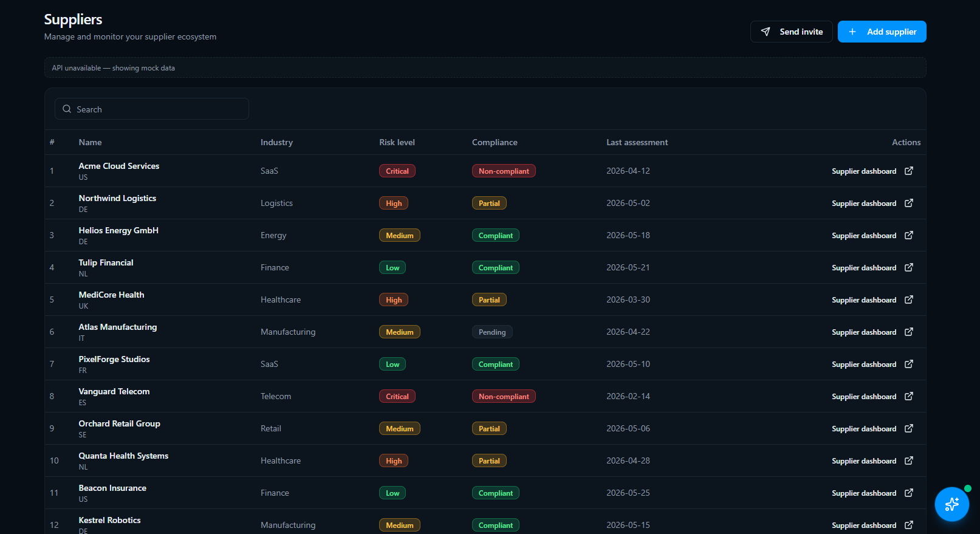Click Critical risk badge for Acme Cloud Services
The image size is (980, 534).
point(397,171)
